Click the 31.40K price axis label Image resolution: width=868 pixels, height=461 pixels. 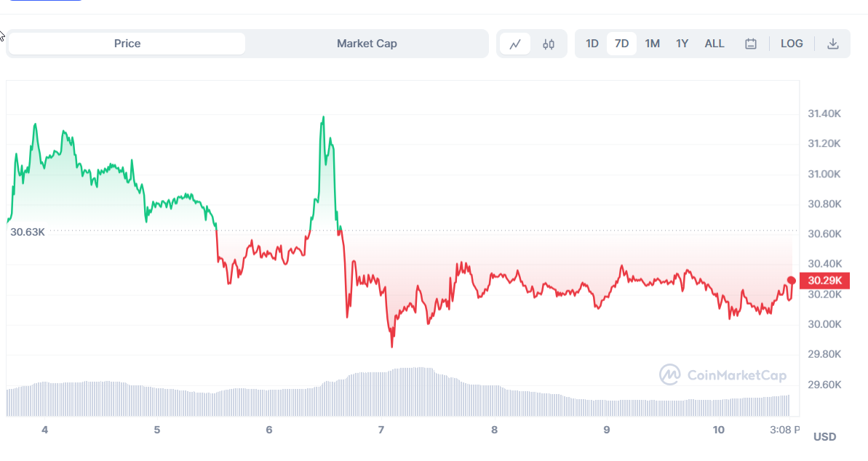(x=824, y=114)
